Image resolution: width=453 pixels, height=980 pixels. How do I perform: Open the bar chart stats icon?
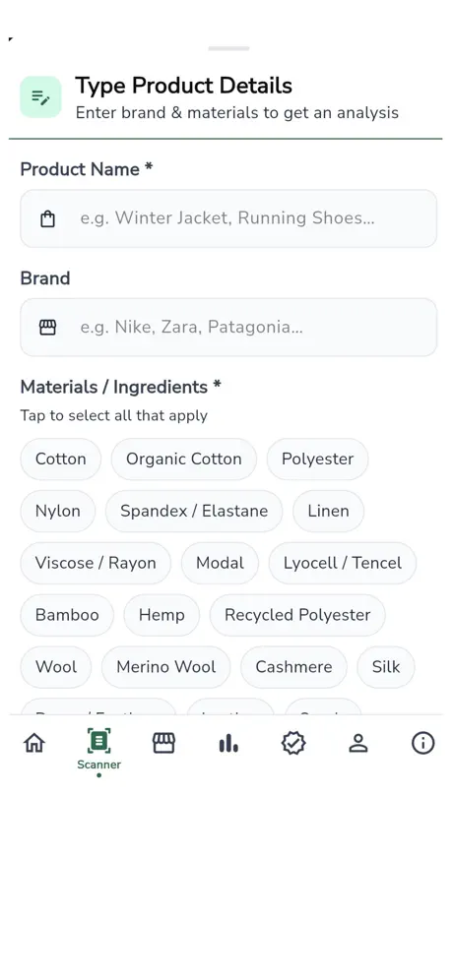[x=228, y=743]
